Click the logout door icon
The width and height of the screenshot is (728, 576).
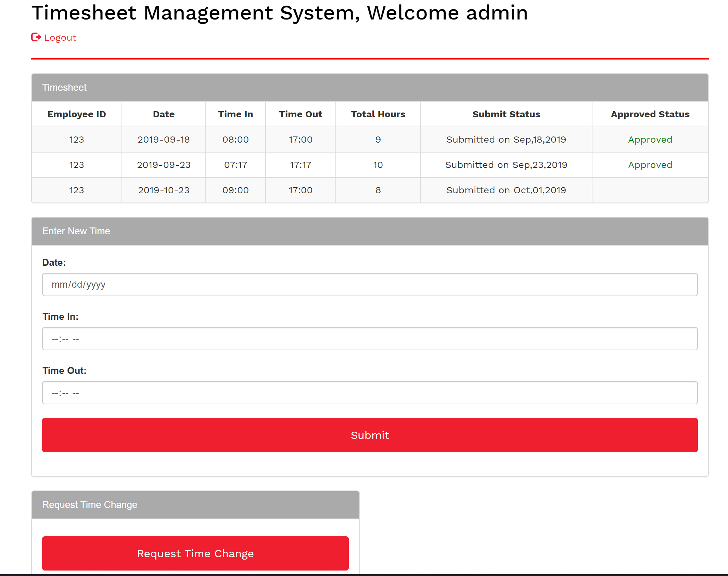coord(36,38)
